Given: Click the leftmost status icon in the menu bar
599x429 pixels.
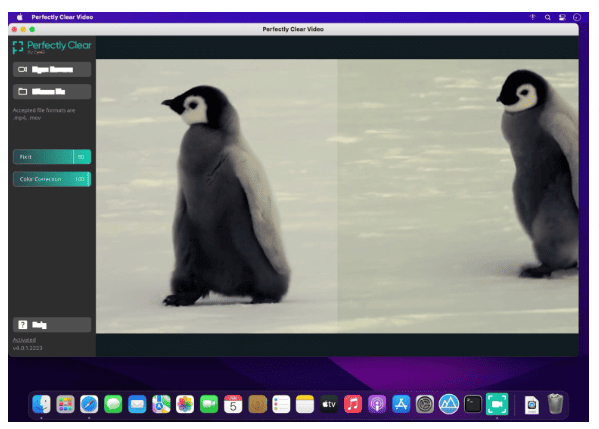Looking at the screenshot, I should [533, 17].
